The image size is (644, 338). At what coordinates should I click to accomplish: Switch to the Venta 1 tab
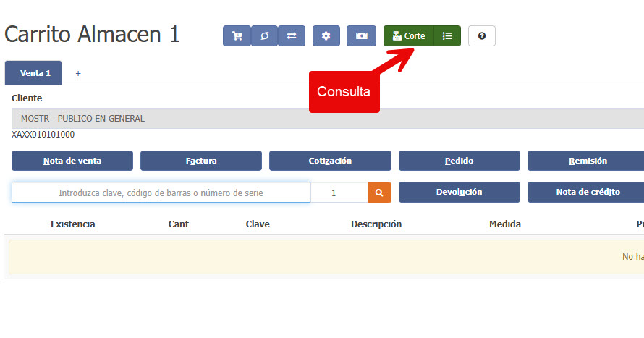(x=33, y=73)
